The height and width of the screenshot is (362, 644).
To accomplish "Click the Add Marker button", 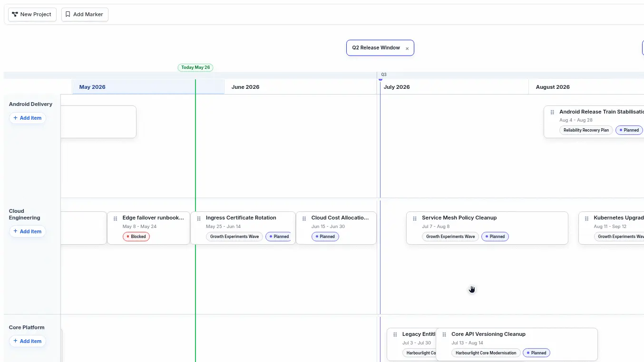I will click(x=85, y=14).
